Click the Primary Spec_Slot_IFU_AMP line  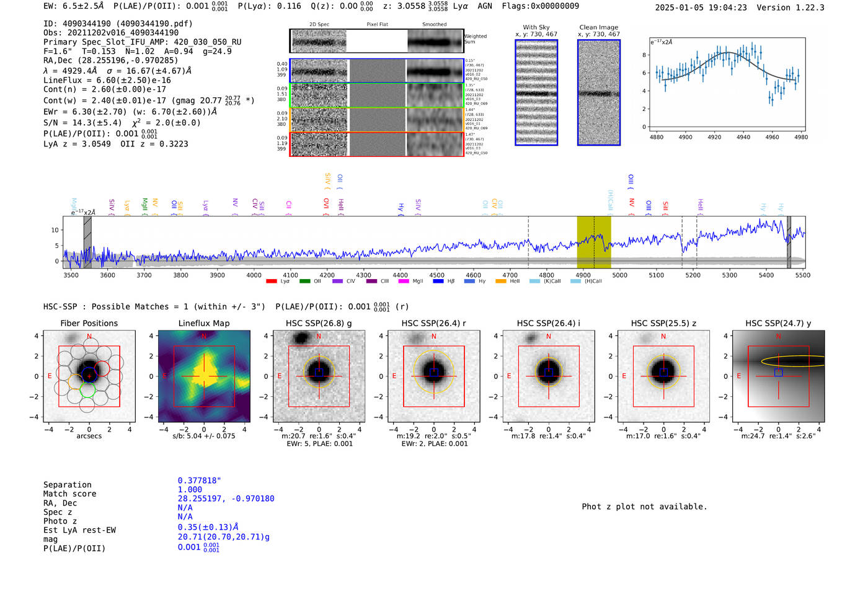[x=143, y=42]
